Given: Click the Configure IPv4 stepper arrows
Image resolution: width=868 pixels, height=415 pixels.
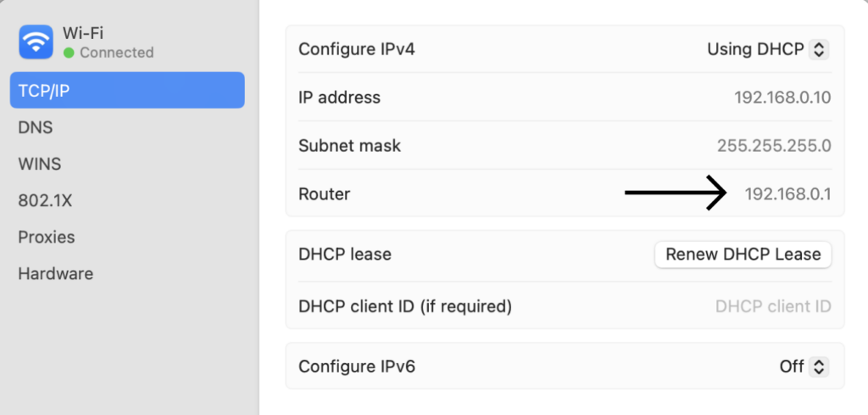Looking at the screenshot, I should pyautogui.click(x=818, y=49).
